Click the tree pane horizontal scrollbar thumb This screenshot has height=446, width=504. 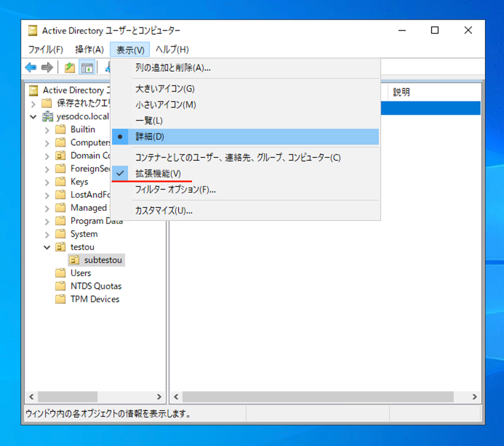tap(67, 397)
